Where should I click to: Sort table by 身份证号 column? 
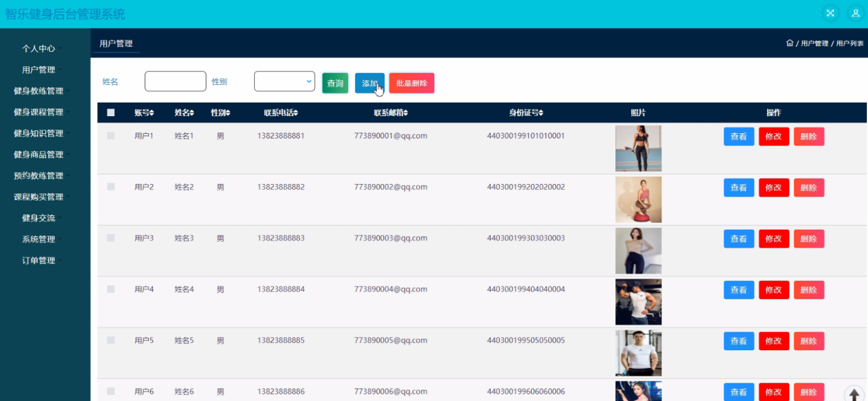526,113
